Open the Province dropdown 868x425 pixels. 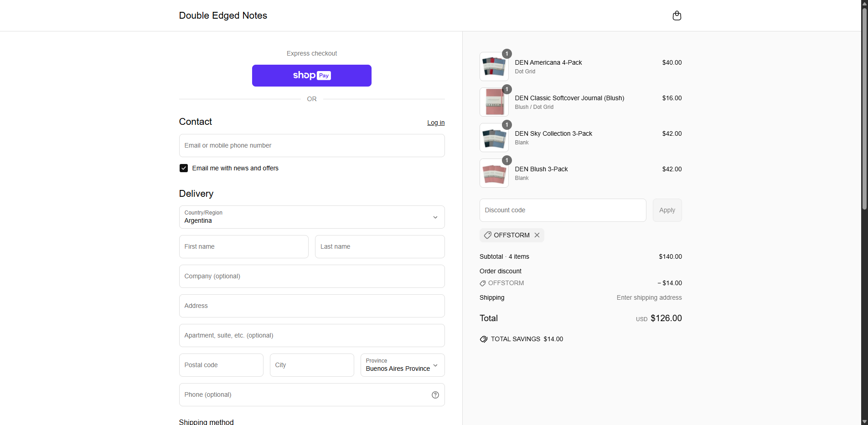tap(403, 365)
